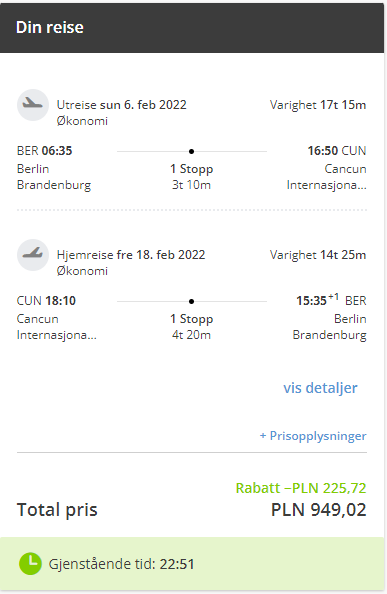Select the Din reise header
Screen dimensions: 387x594
(50, 28)
